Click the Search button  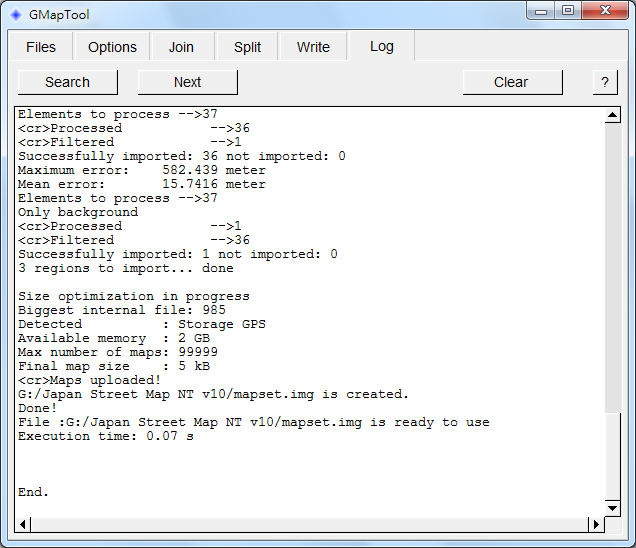(x=68, y=82)
